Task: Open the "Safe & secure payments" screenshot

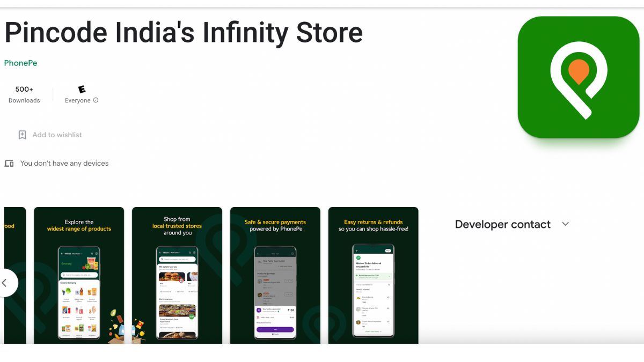Action: click(x=275, y=275)
